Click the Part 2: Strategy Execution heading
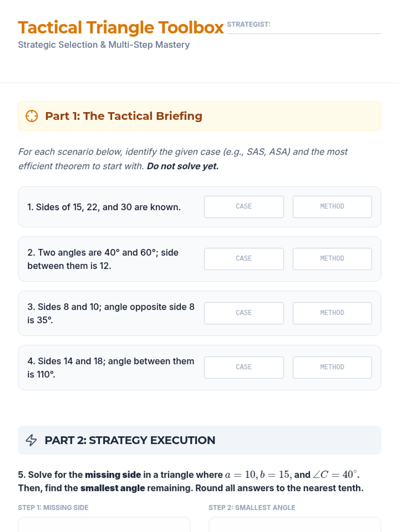The height and width of the screenshot is (532, 399). (x=130, y=440)
